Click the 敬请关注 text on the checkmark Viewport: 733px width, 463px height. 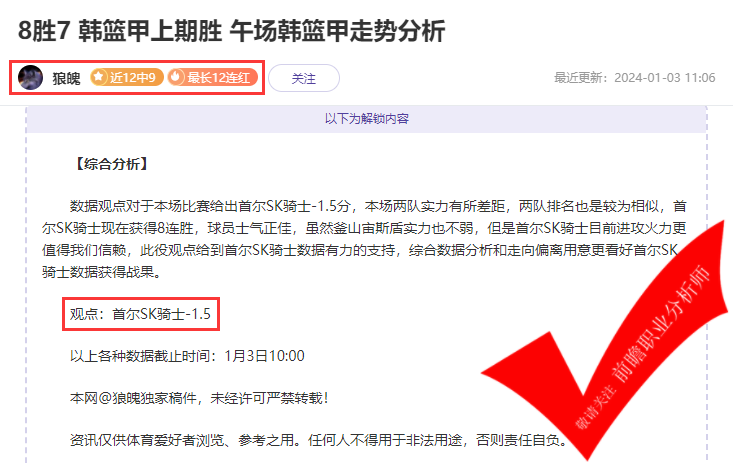pyautogui.click(x=596, y=405)
